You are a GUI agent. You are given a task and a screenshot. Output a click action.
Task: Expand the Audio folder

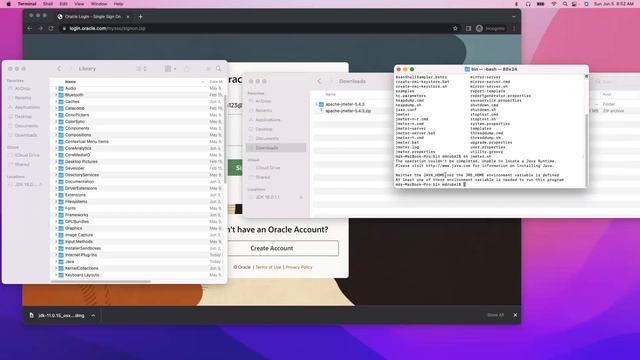56,88
